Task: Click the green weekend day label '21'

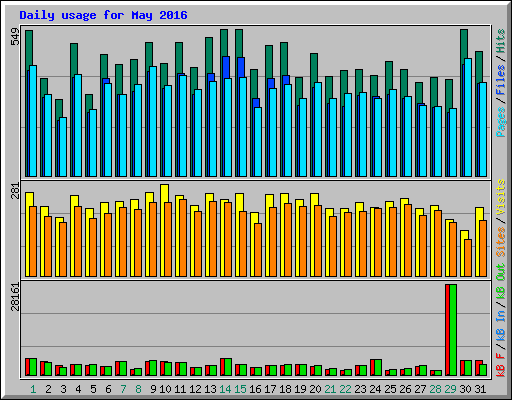Action: pyautogui.click(x=330, y=389)
